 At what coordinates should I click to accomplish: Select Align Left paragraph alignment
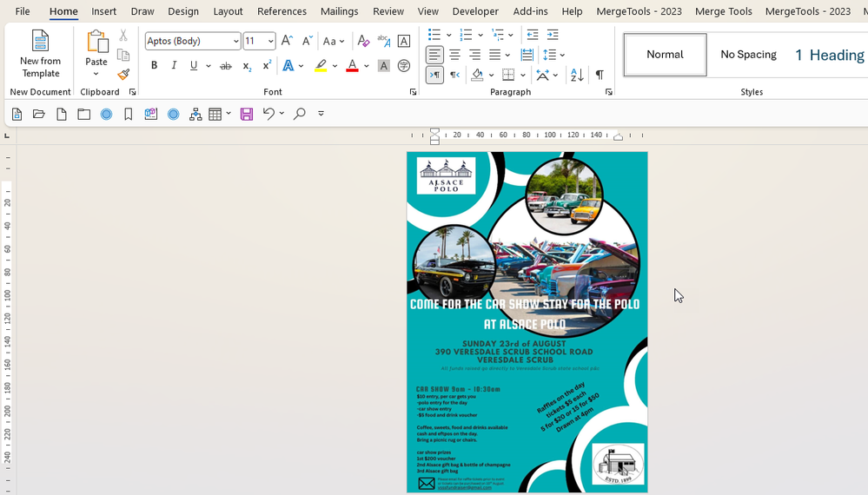(434, 55)
